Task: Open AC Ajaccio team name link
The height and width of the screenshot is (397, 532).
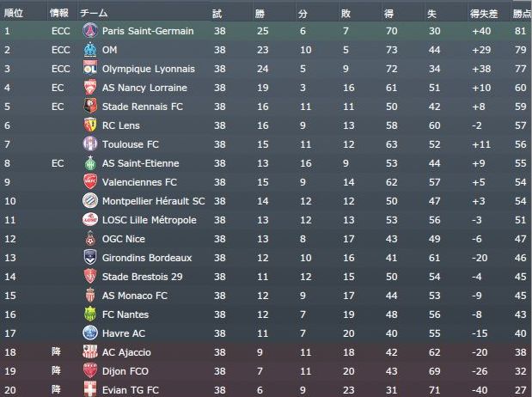Action: coord(126,352)
